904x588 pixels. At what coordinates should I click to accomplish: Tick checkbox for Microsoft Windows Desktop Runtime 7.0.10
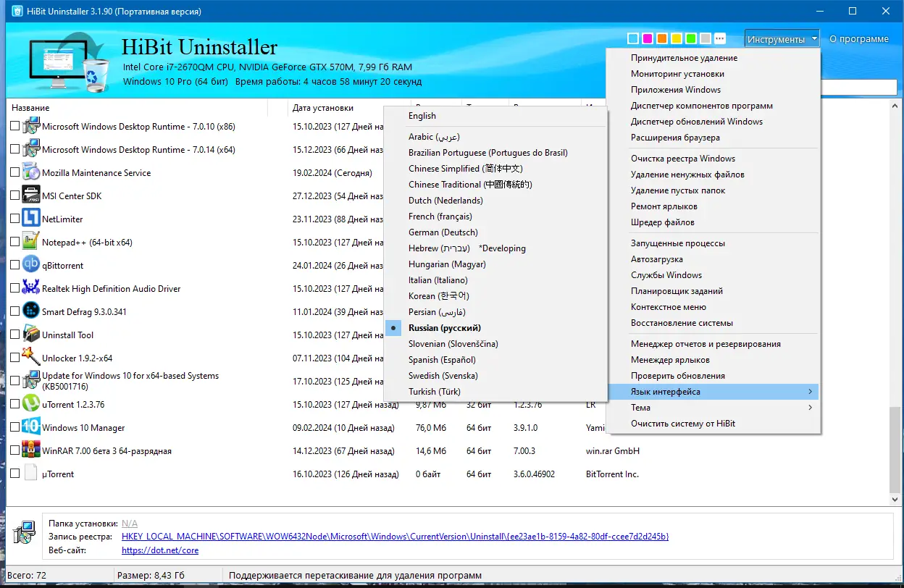15,127
